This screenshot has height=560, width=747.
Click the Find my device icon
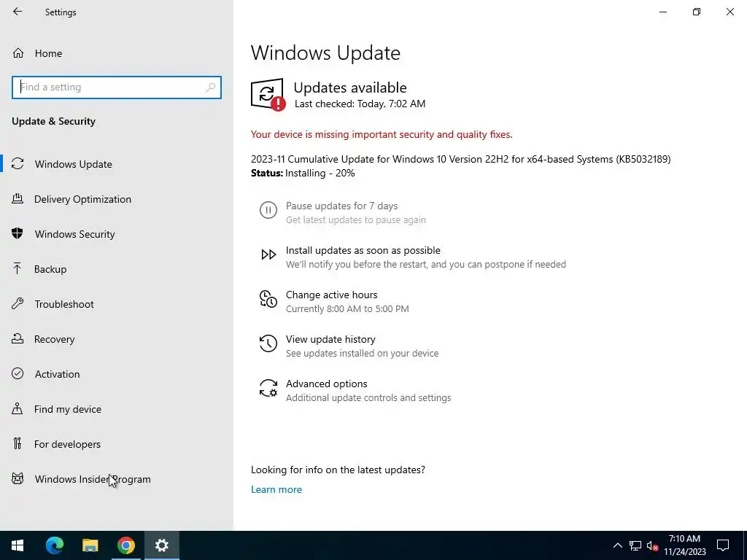pyautogui.click(x=18, y=408)
